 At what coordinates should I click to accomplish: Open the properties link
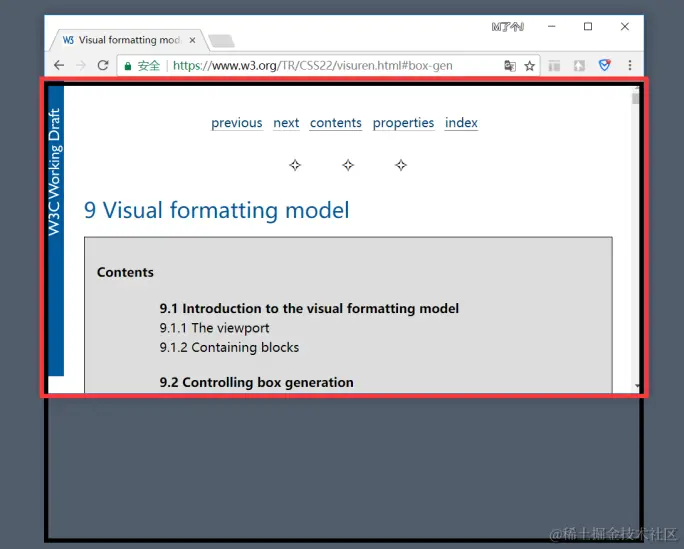point(404,123)
